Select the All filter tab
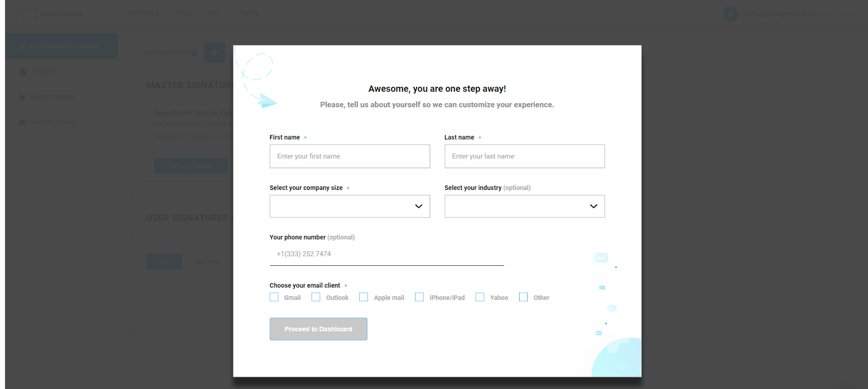 (164, 262)
